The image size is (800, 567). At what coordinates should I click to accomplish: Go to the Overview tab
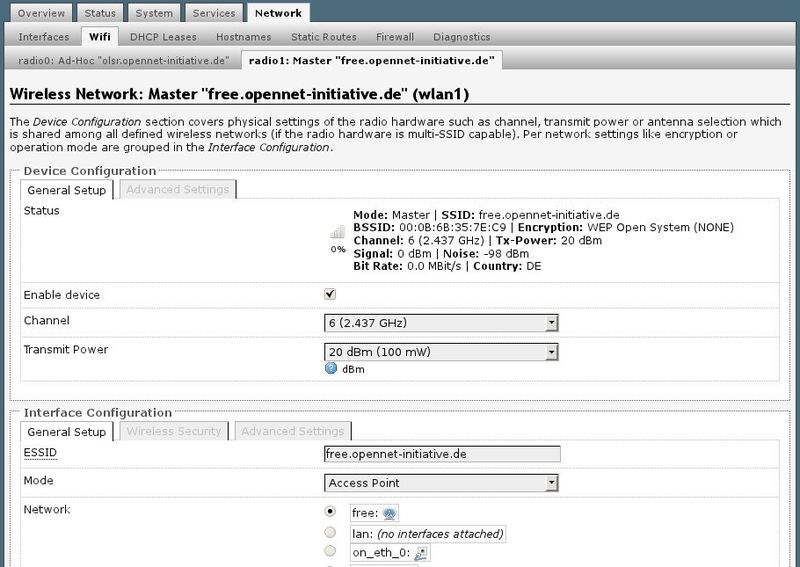point(41,13)
